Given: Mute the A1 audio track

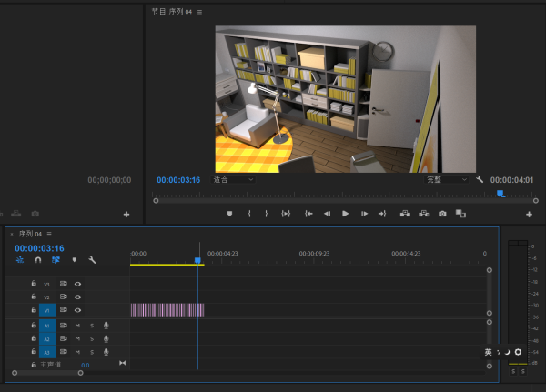Looking at the screenshot, I should (x=77, y=326).
